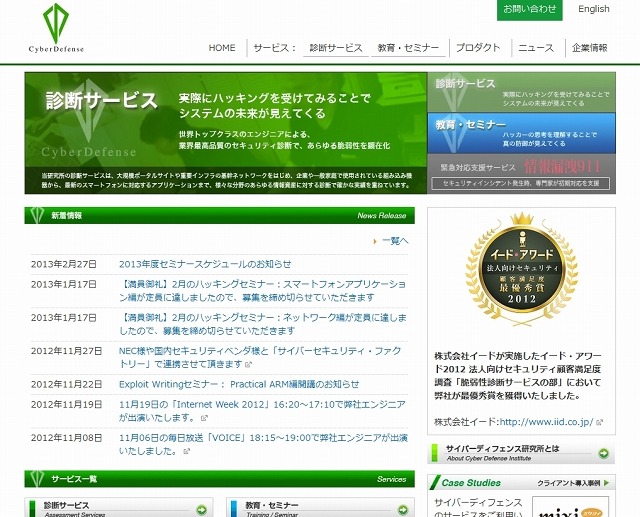
Task: Click the mixi client logo thumbnail
Action: click(x=571, y=507)
